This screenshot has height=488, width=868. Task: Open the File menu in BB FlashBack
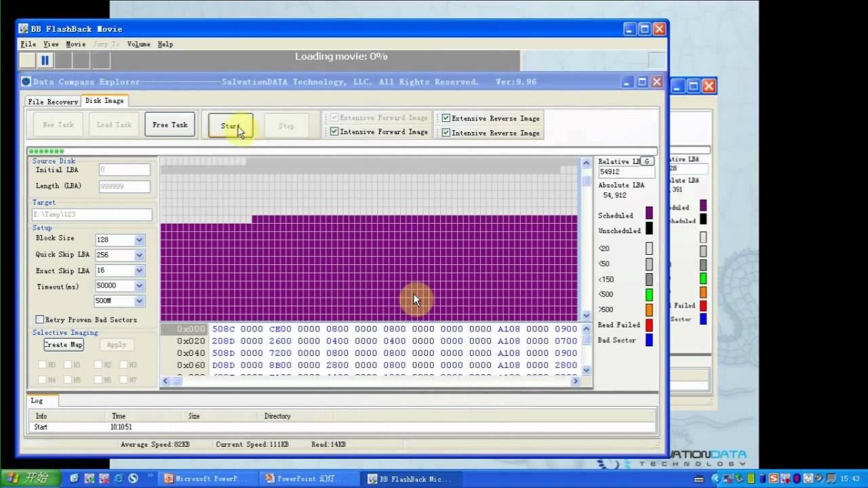click(28, 44)
